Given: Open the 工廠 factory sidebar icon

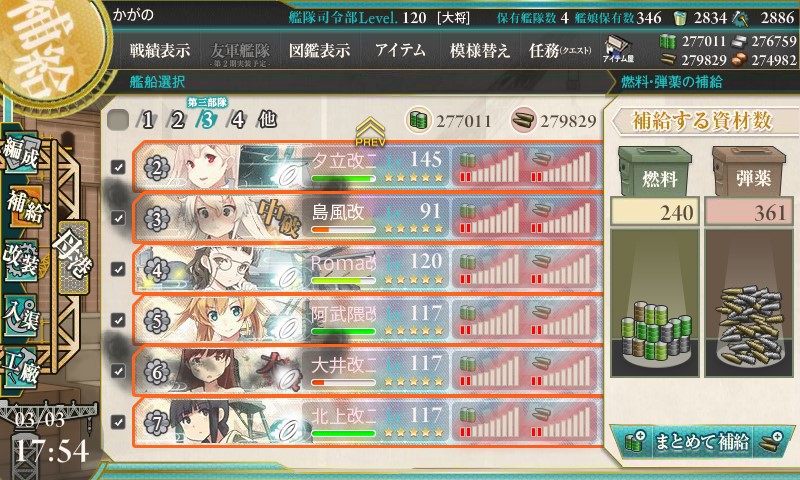Looking at the screenshot, I should (21, 369).
